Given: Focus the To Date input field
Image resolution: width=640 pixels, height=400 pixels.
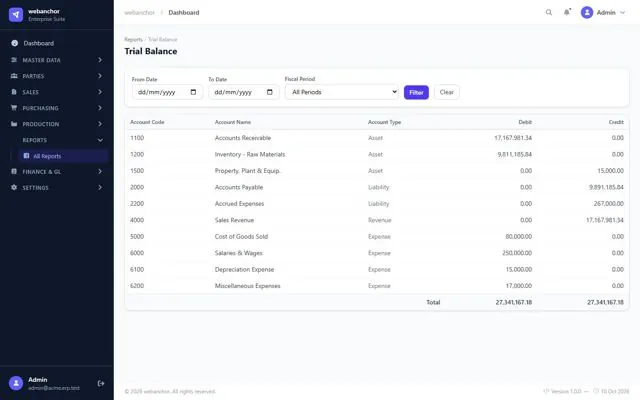Looking at the screenshot, I should 244,92.
